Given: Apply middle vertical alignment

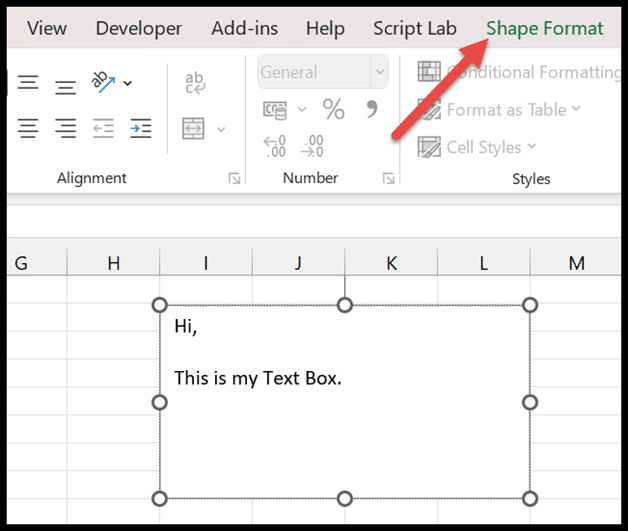Looking at the screenshot, I should coord(28,82).
